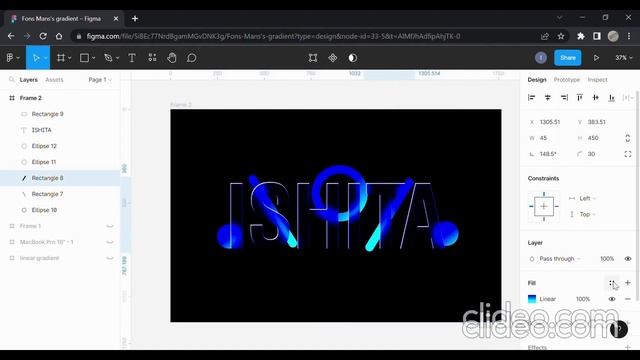Switch to the Prototype tab
The image size is (640, 360).
coord(567,80)
